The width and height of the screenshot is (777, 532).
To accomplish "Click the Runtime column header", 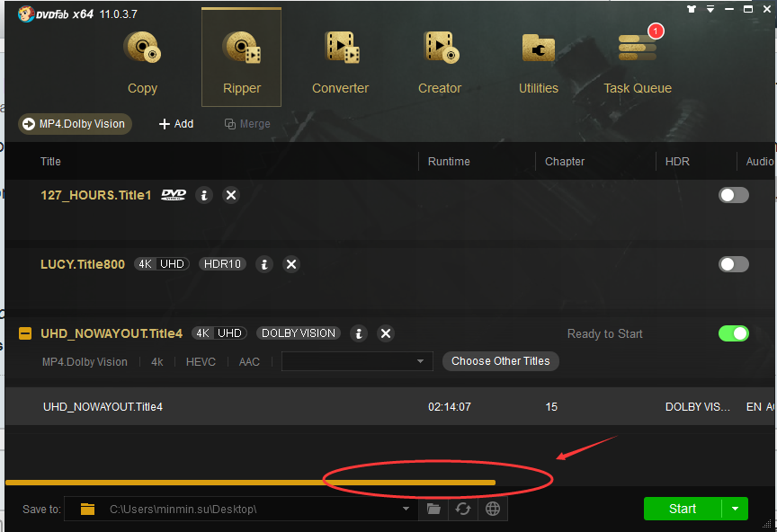I will 449,162.
